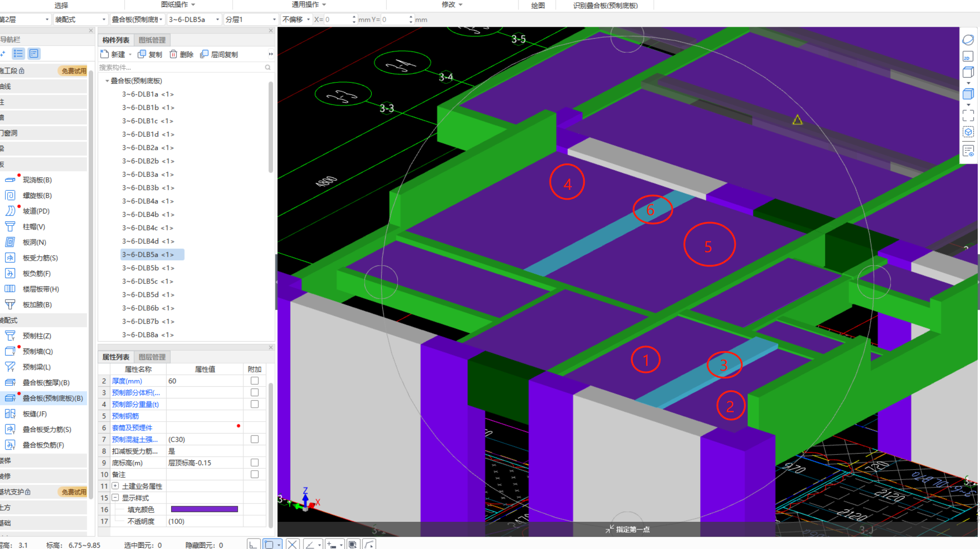Select the 预制墙(Q) component type
980x549 pixels.
pyautogui.click(x=37, y=352)
